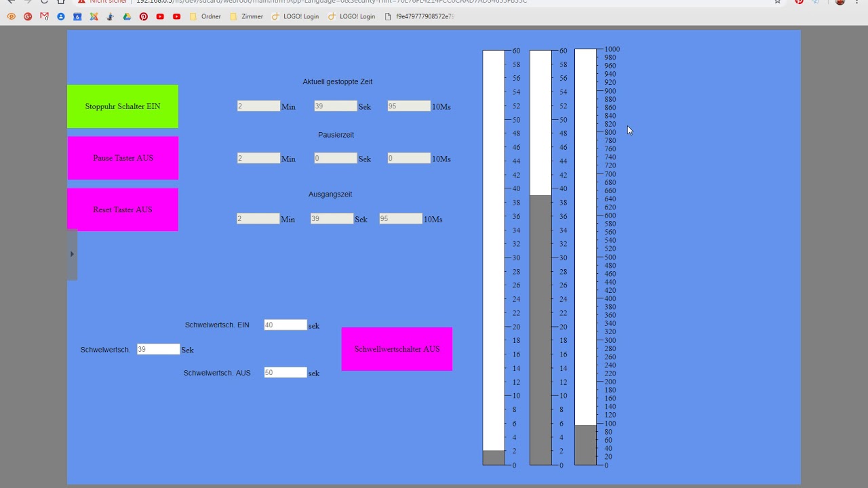
Task: Click the Aktuell gestoppte Zeit heading
Action: click(338, 81)
